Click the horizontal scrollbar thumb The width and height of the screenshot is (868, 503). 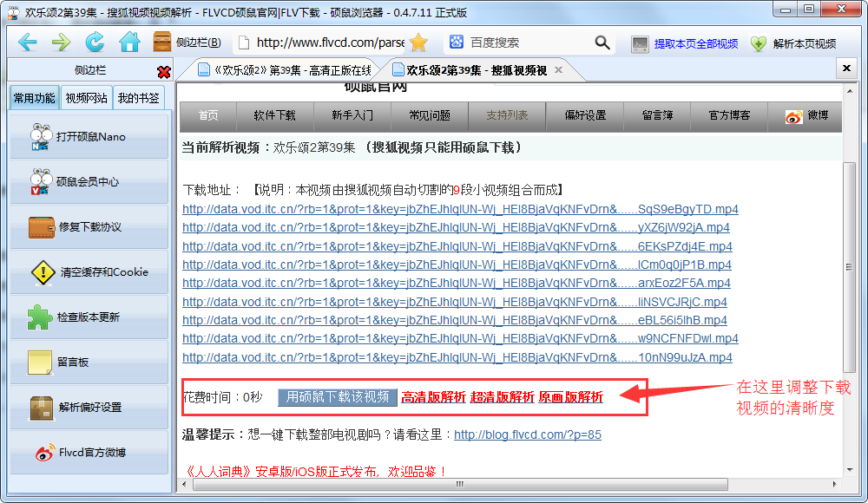tap(460, 484)
